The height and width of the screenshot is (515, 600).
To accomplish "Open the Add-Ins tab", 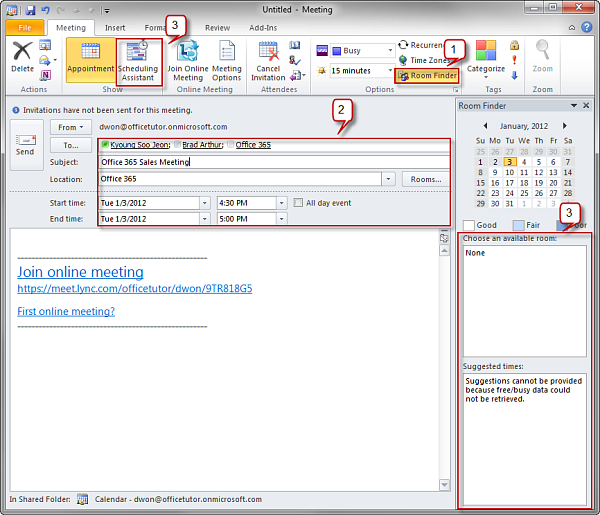I will pos(263,28).
